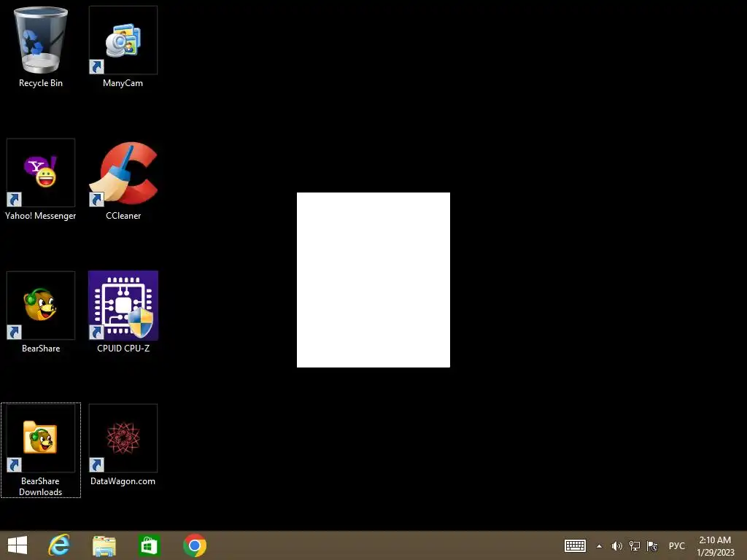Open File Explorer from the taskbar

tap(104, 545)
